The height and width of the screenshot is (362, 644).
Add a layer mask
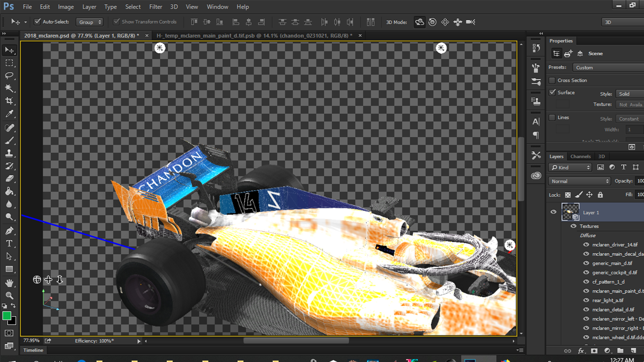[x=594, y=351]
